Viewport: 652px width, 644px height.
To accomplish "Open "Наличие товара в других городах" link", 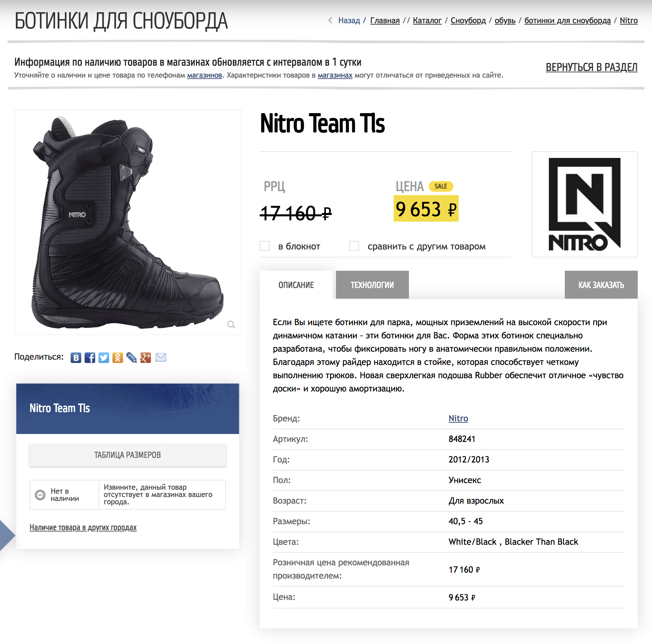I will click(83, 527).
